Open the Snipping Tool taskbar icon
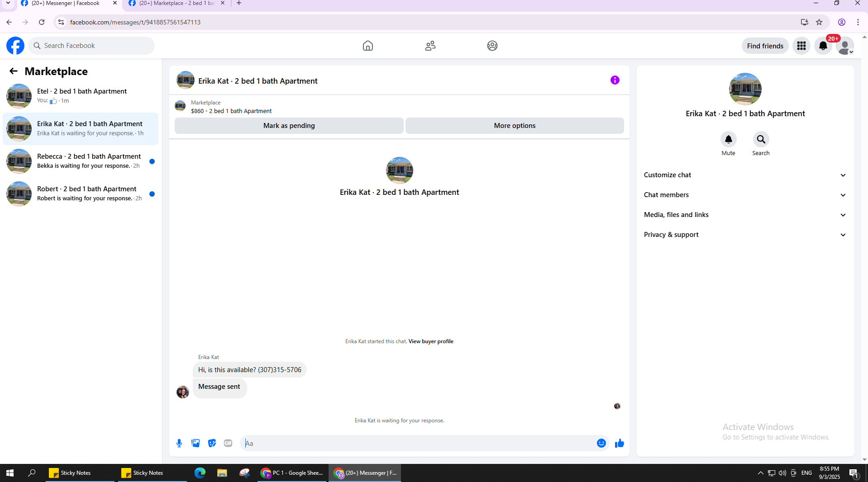This screenshot has width=868, height=482. click(x=244, y=473)
